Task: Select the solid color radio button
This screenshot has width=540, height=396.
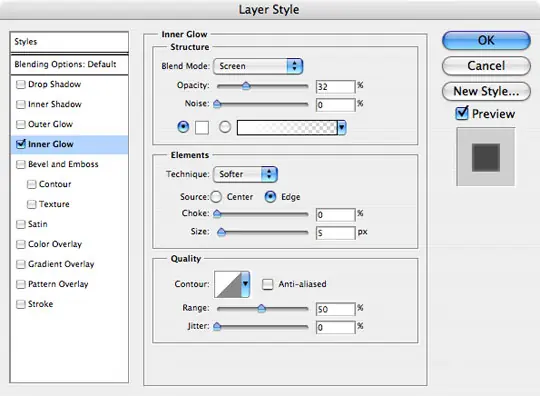Action: tap(183, 127)
